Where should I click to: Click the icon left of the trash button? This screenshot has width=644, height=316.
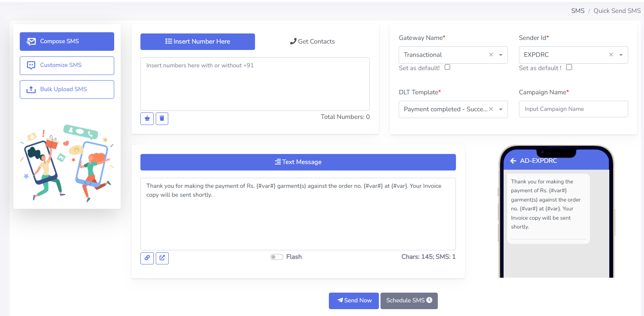[147, 118]
